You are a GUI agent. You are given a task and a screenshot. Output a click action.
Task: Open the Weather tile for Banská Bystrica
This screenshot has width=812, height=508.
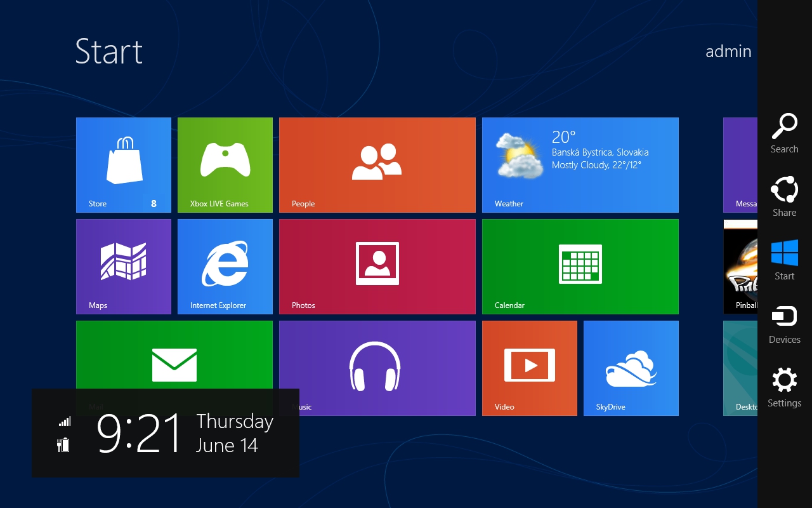(580, 165)
